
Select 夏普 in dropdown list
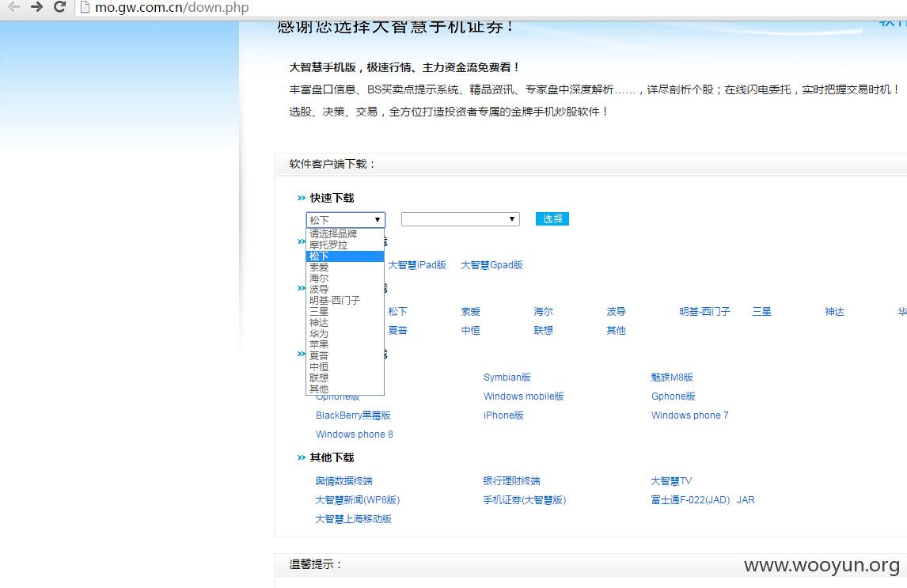click(345, 355)
